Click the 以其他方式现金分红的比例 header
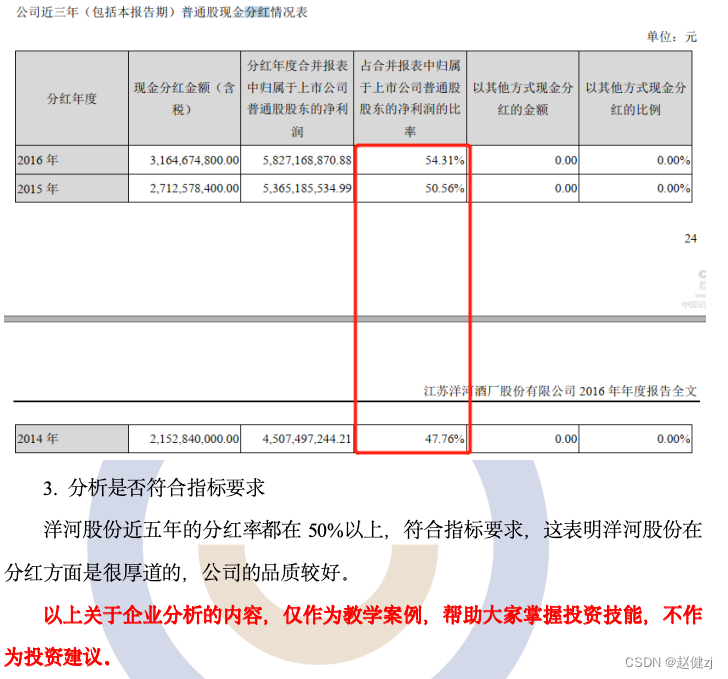Image resolution: width=728 pixels, height=679 pixels. (636, 98)
